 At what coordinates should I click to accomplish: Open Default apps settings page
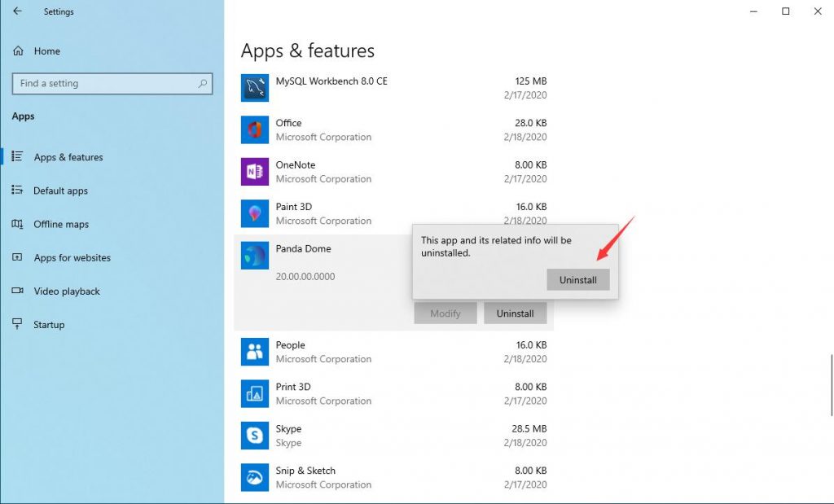tap(60, 191)
